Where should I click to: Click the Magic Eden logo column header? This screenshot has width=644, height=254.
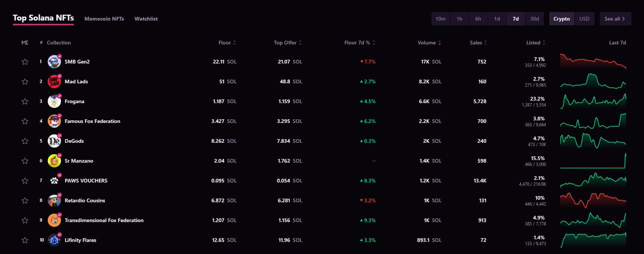coord(25,42)
